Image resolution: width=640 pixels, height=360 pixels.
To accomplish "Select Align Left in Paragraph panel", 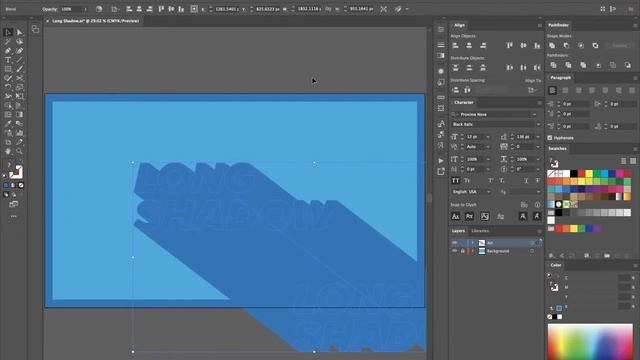I will point(552,91).
